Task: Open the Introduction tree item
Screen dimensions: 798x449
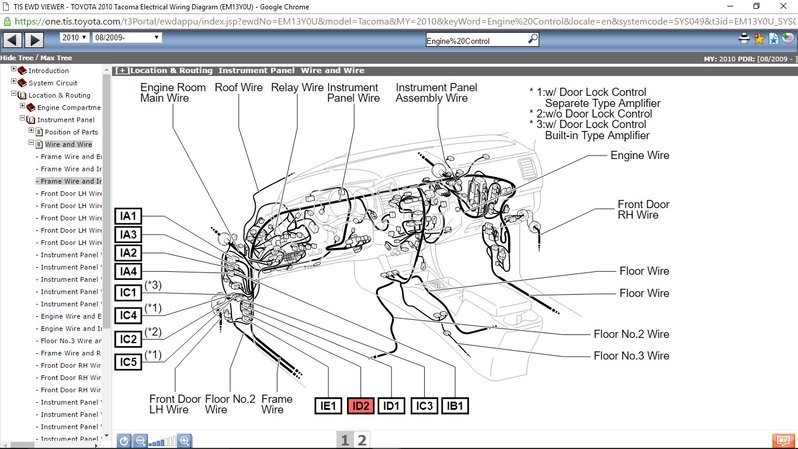Action: coord(48,71)
